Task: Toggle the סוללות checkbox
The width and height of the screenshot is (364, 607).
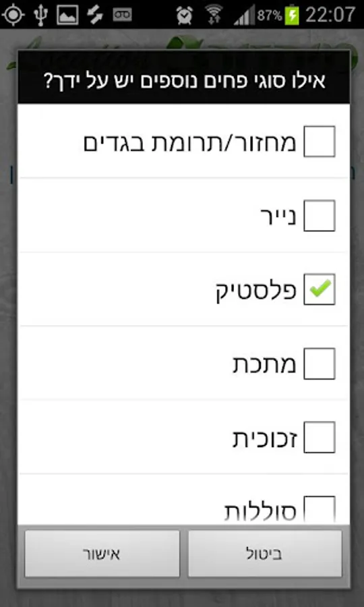Action: [x=319, y=509]
